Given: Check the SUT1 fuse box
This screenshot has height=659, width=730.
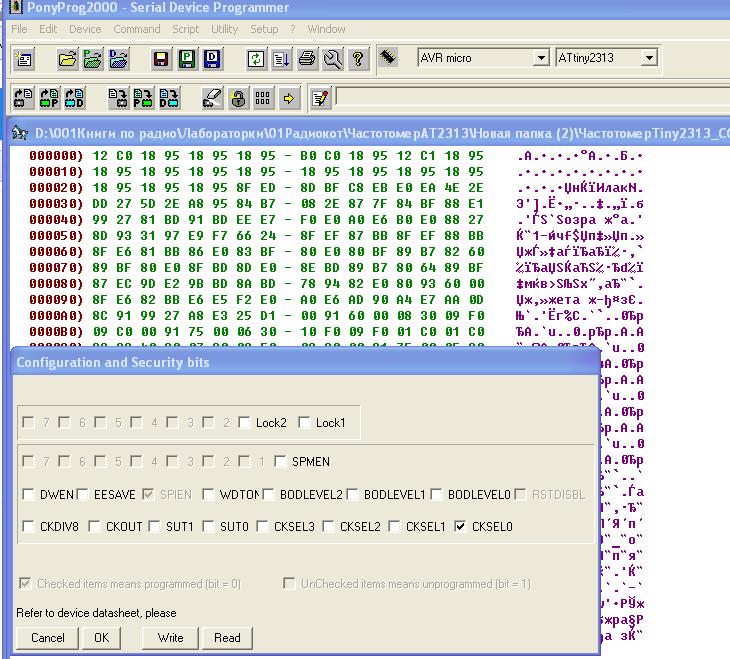Looking at the screenshot, I should coord(154,526).
